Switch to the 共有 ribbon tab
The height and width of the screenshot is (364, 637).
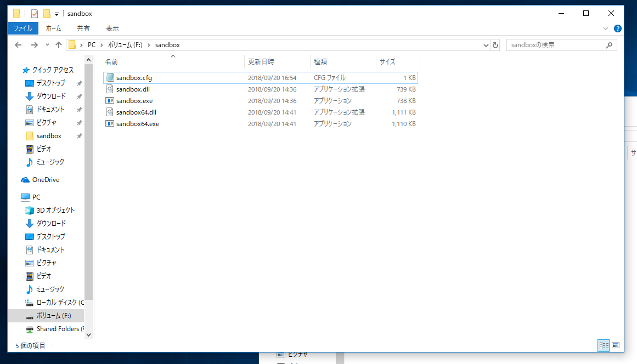(83, 29)
